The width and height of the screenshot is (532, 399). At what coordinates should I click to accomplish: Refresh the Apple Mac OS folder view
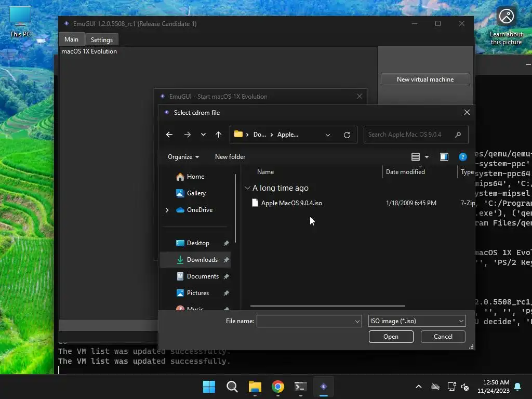347,135
